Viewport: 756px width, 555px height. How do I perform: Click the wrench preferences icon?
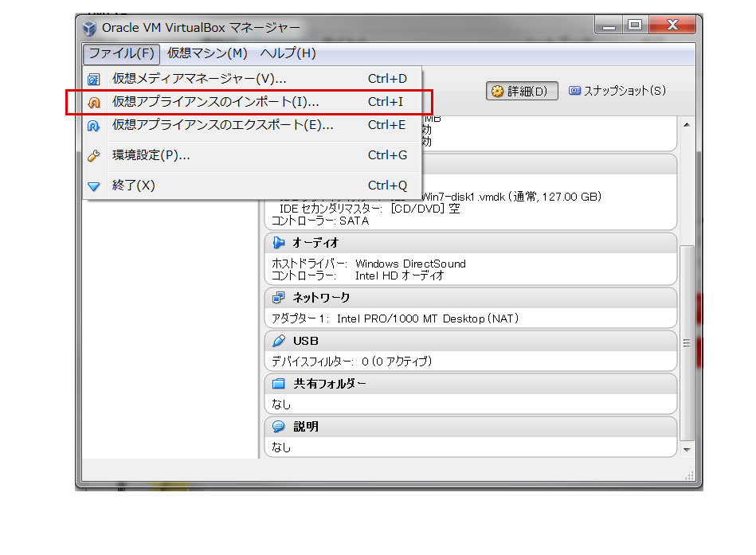pyautogui.click(x=93, y=155)
